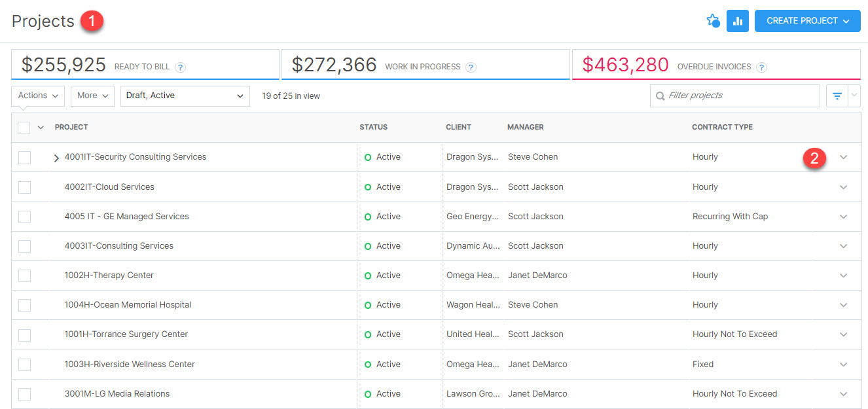Click help icon beside Work in Progress

pos(471,67)
